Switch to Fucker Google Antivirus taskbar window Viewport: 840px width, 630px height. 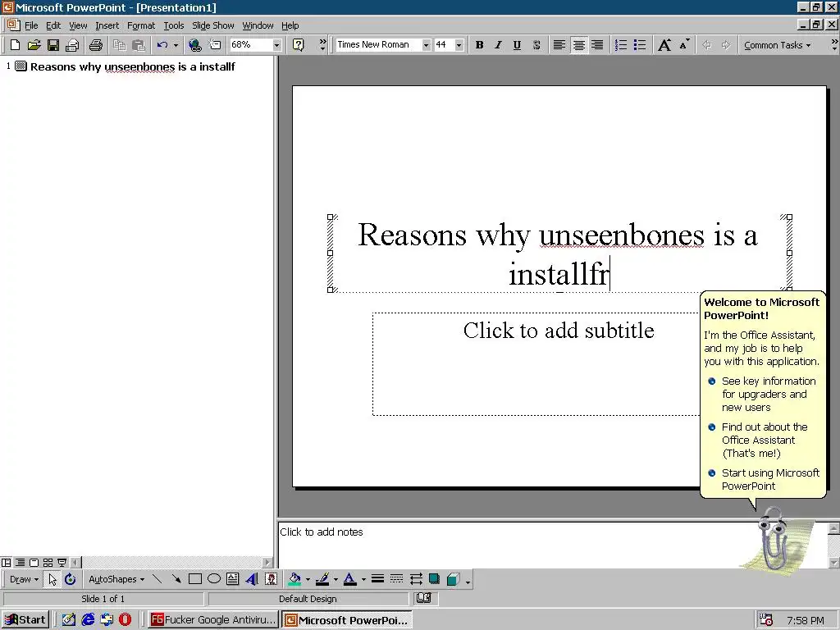[212, 620]
